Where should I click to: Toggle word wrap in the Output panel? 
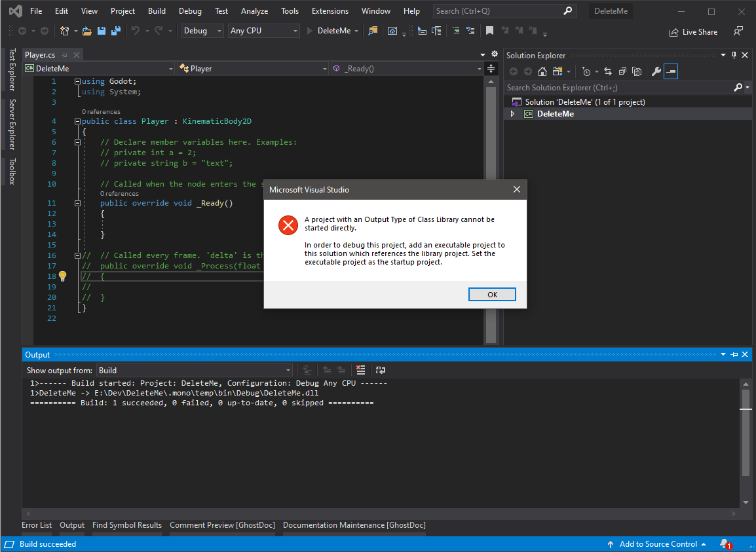pos(381,370)
